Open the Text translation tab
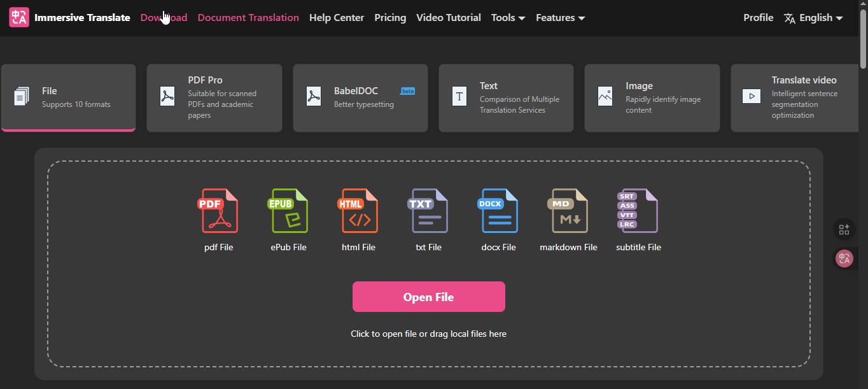This screenshot has width=868, height=389. [506, 97]
